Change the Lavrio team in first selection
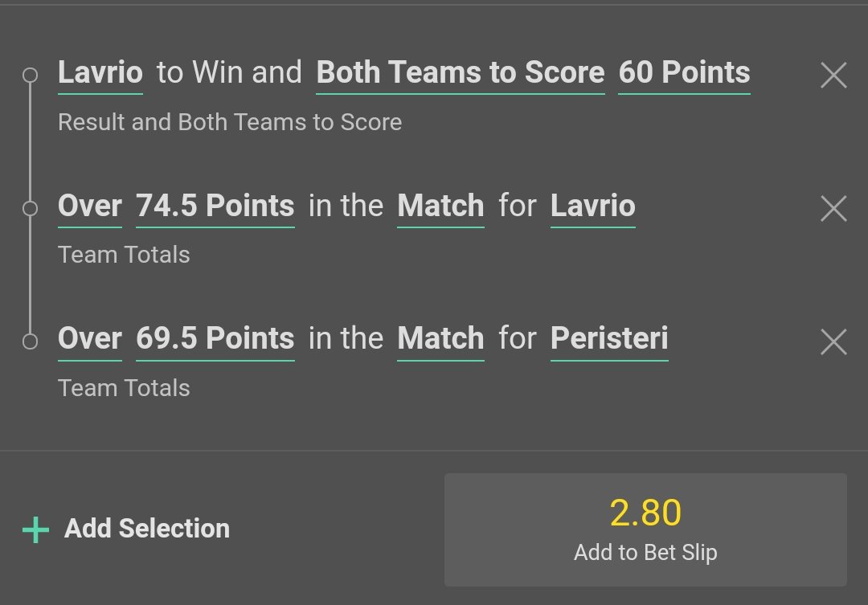This screenshot has width=868, height=605. point(100,73)
